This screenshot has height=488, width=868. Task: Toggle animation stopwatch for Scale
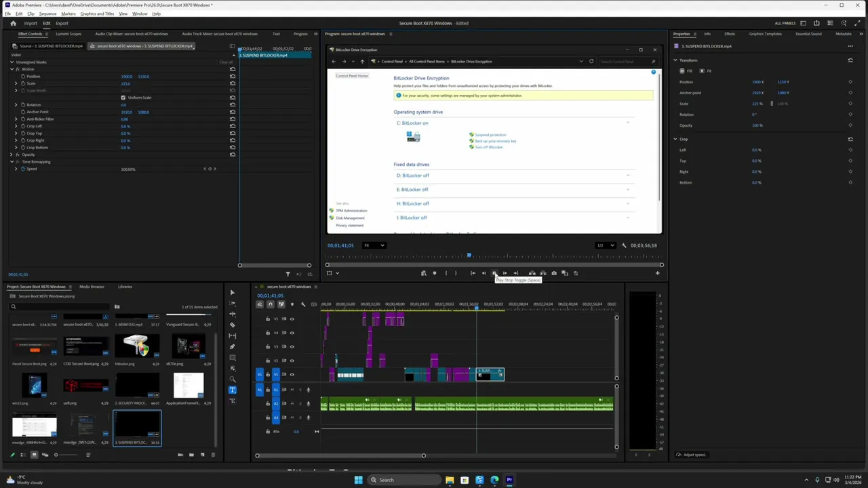coord(23,83)
